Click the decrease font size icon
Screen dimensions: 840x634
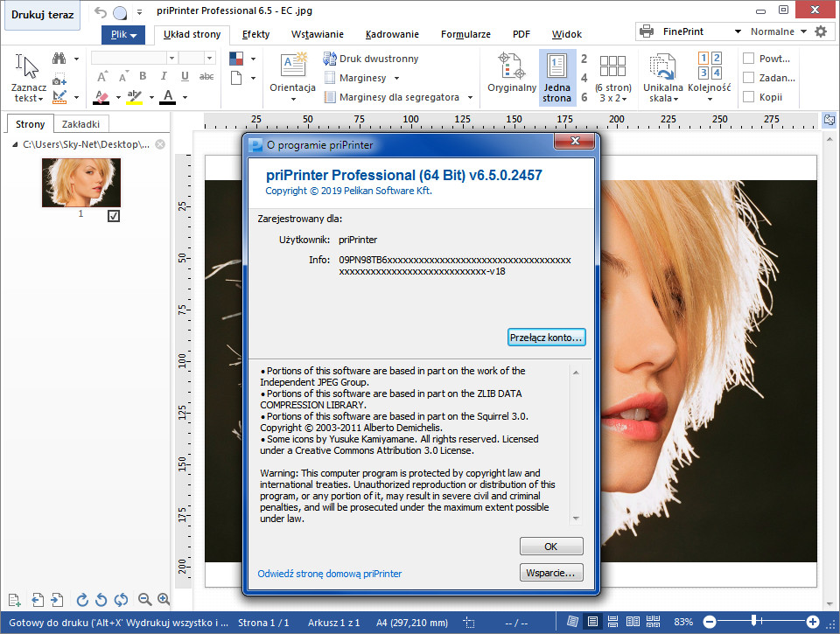(123, 77)
